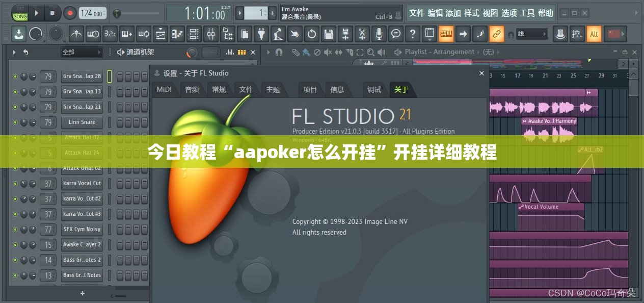Expand the pattern selector arrow
The width and height of the screenshot is (644, 303).
pyautogui.click(x=239, y=13)
